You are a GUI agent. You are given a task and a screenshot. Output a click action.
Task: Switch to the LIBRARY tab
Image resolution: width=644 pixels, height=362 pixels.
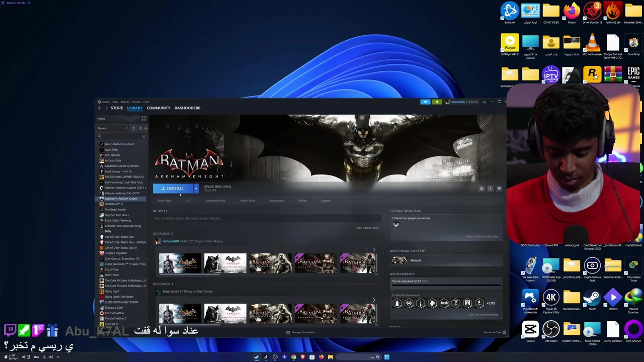[135, 108]
